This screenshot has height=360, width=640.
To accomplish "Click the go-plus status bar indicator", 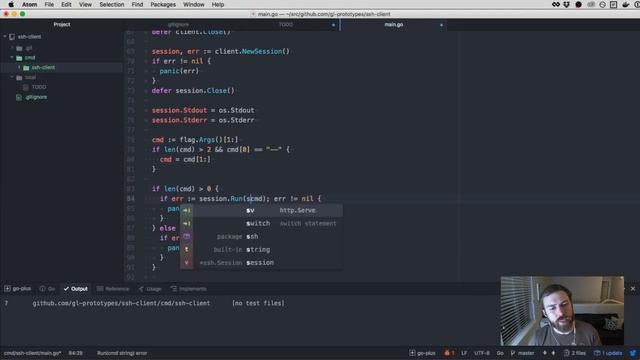I will tap(422, 353).
